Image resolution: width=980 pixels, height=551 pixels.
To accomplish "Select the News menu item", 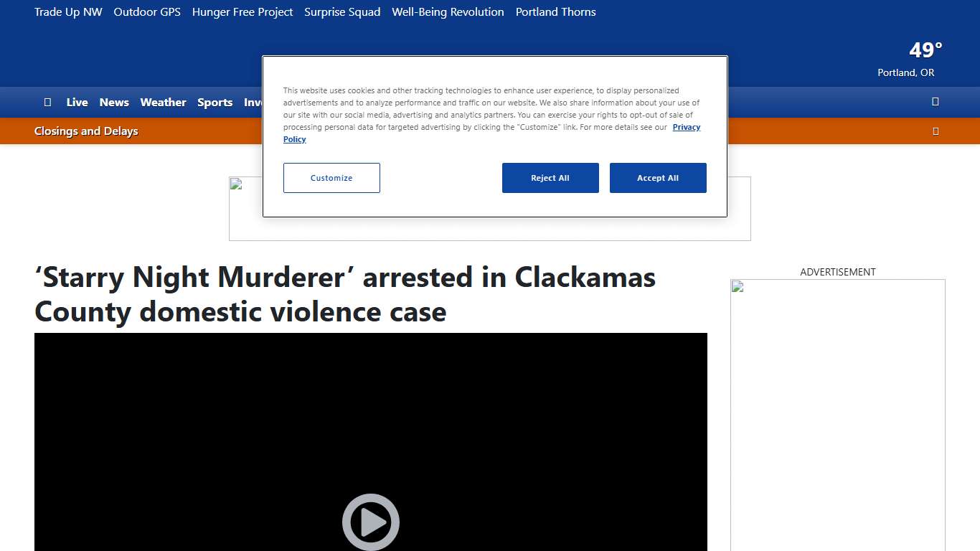I will [114, 102].
